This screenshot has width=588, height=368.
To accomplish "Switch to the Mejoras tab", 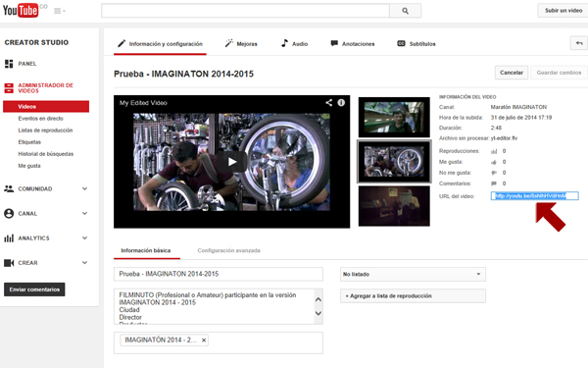I will click(x=241, y=44).
